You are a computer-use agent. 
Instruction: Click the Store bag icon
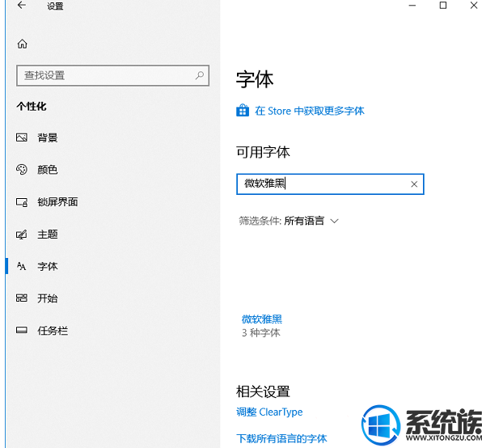[243, 111]
